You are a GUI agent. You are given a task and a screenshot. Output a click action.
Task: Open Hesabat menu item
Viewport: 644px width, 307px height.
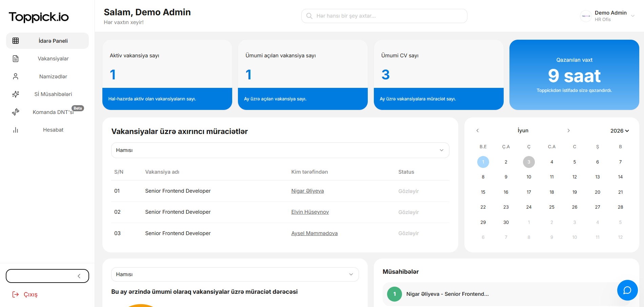47,130
